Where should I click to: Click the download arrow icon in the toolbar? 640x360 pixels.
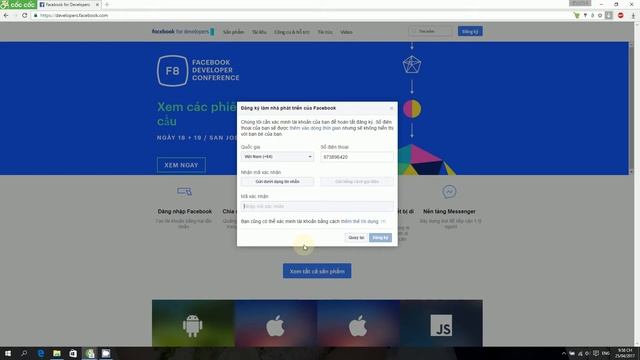[x=633, y=16]
